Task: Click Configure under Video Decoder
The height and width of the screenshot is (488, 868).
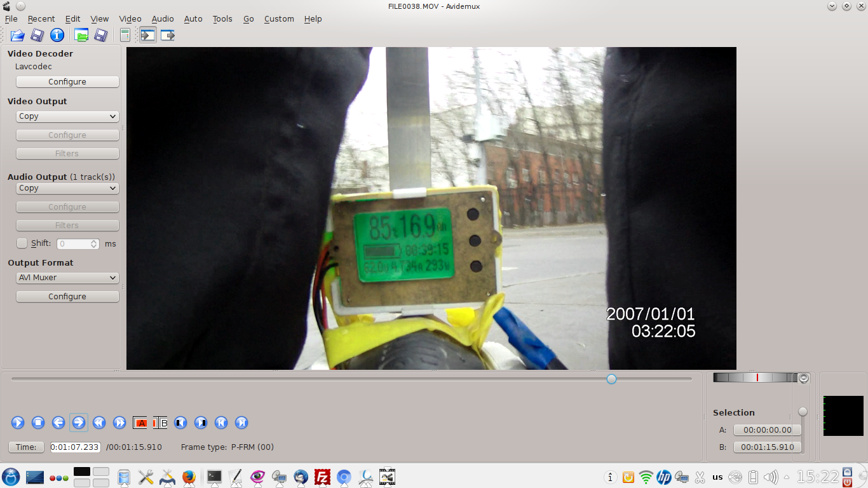Action: 67,82
